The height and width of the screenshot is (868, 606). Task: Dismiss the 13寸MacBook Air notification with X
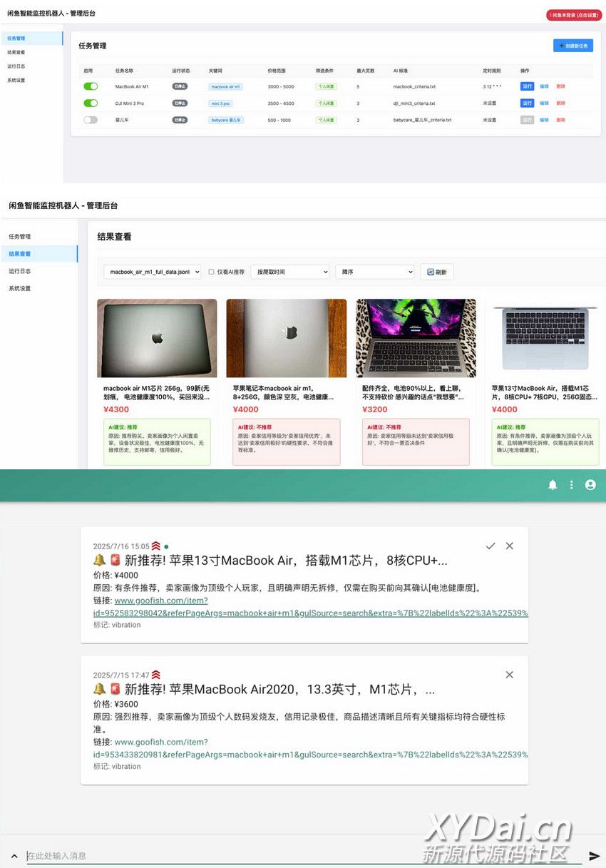509,546
